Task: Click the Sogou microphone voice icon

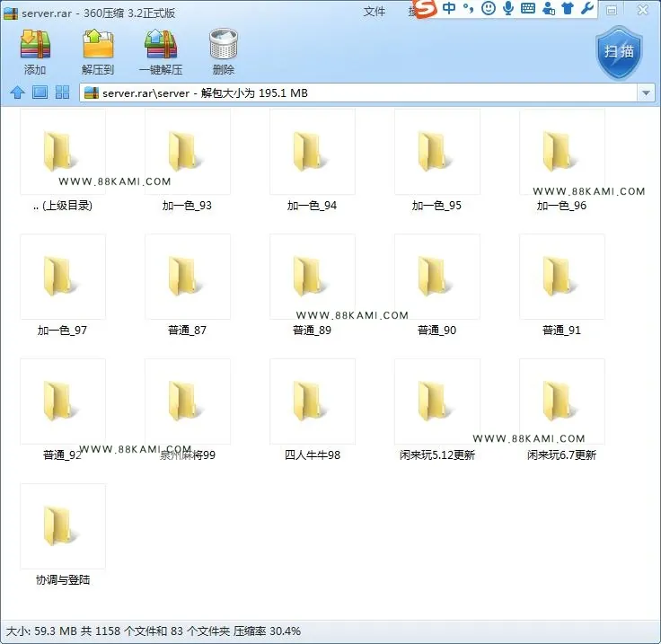Action: (508, 8)
